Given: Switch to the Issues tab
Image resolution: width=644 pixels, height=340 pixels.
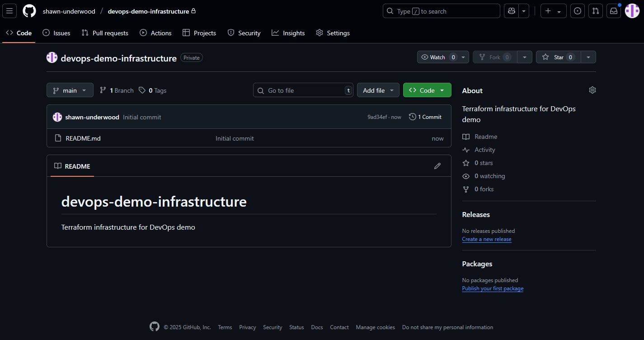Looking at the screenshot, I should (x=56, y=33).
